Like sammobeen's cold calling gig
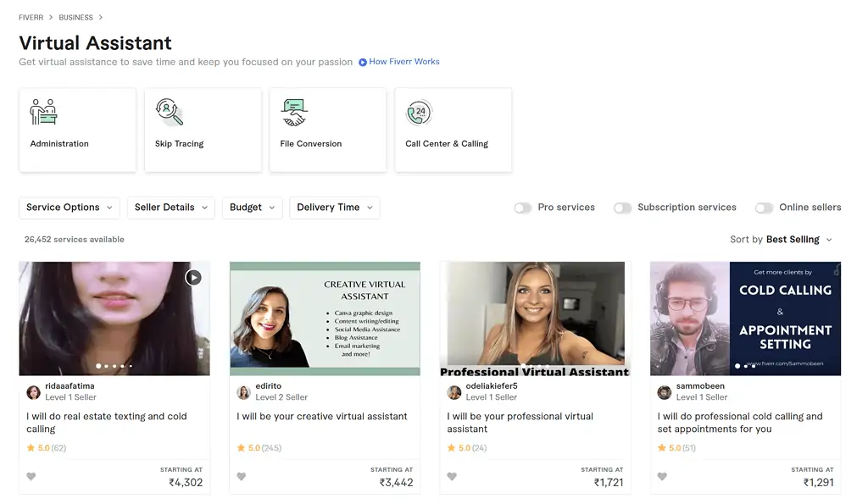Image resolution: width=868 pixels, height=504 pixels. 662,477
